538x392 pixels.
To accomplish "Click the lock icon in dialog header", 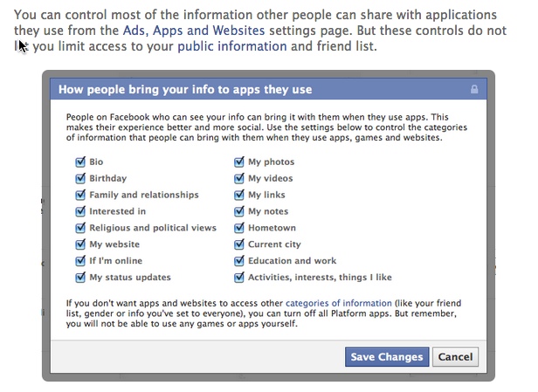I will (x=474, y=90).
